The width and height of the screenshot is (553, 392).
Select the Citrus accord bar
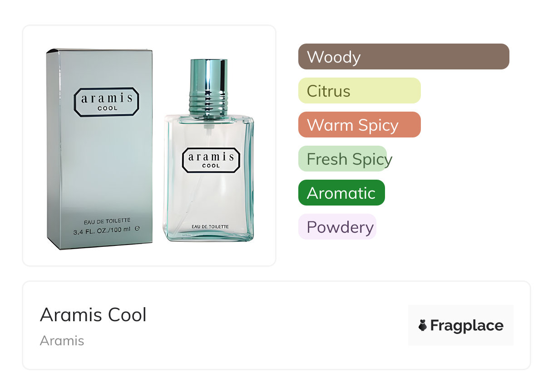coord(359,91)
